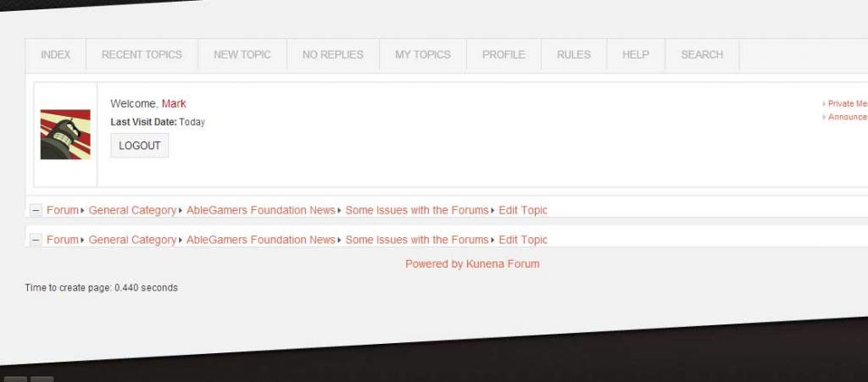Click Forum in the upper breadcrumb
The image size is (868, 382).
point(62,210)
